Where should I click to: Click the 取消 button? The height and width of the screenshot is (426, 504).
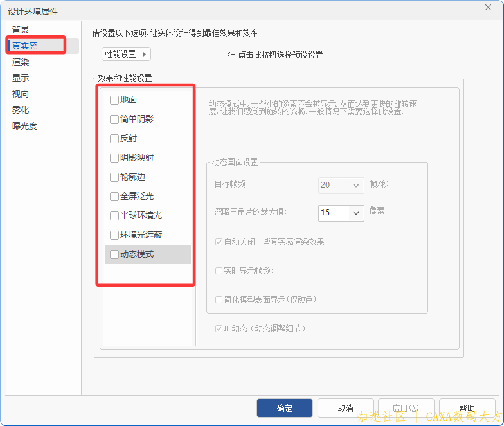346,408
